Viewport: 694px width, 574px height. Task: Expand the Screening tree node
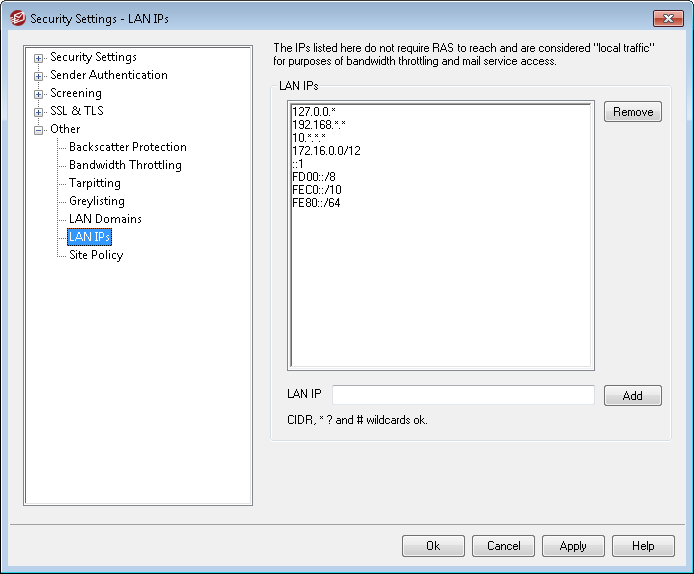pyautogui.click(x=39, y=94)
